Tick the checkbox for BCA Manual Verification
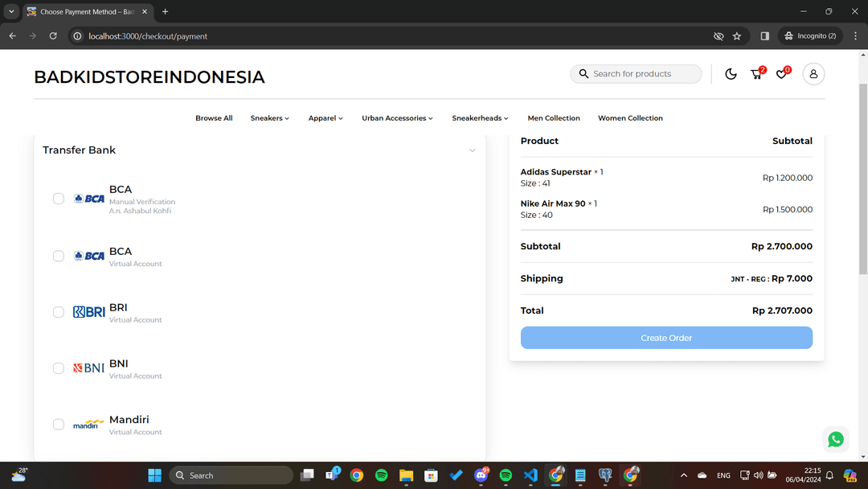The image size is (868, 489). click(59, 199)
